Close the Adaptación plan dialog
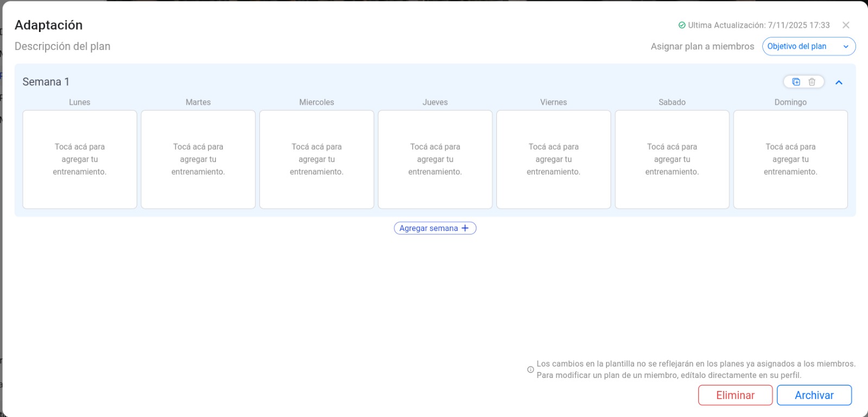The height and width of the screenshot is (417, 868). (x=846, y=25)
